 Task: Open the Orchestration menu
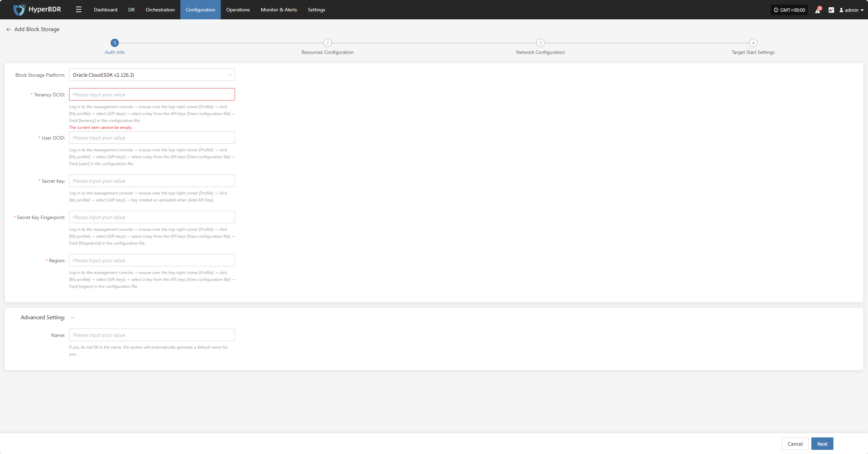click(160, 10)
